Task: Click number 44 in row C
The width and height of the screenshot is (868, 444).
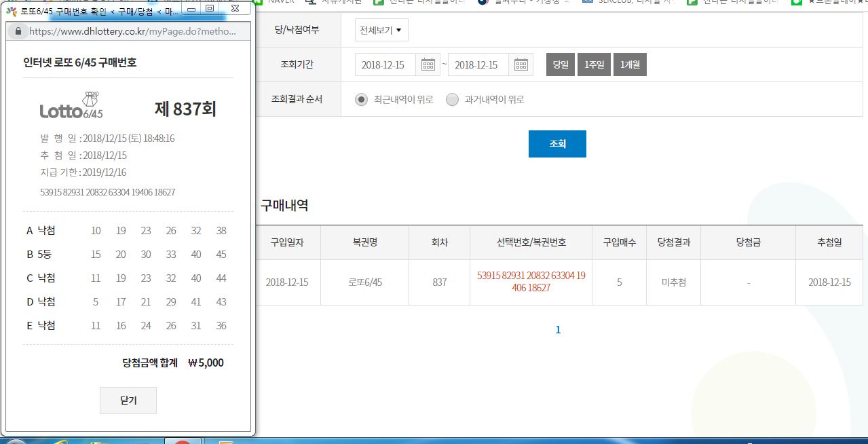Action: point(221,278)
